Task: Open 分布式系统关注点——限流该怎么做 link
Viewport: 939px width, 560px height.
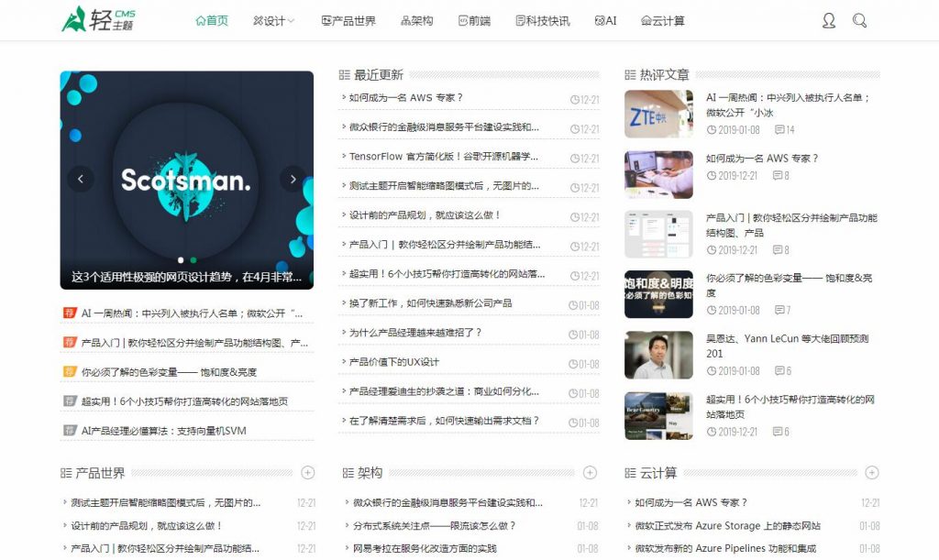Action: pos(434,526)
